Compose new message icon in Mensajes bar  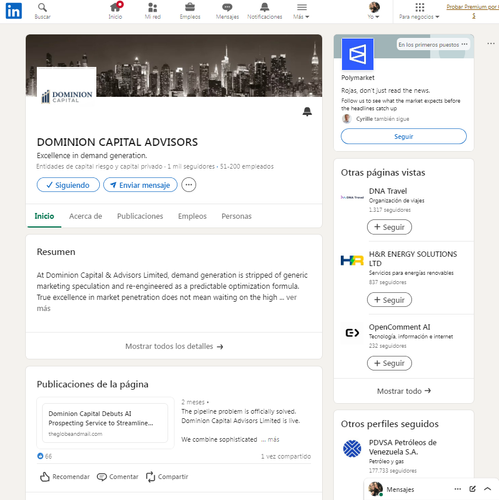tap(472, 489)
